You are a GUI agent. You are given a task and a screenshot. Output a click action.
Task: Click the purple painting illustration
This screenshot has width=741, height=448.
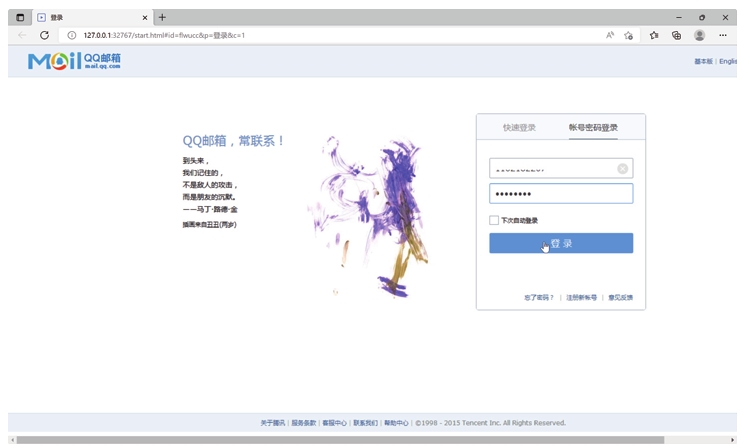pyautogui.click(x=369, y=217)
